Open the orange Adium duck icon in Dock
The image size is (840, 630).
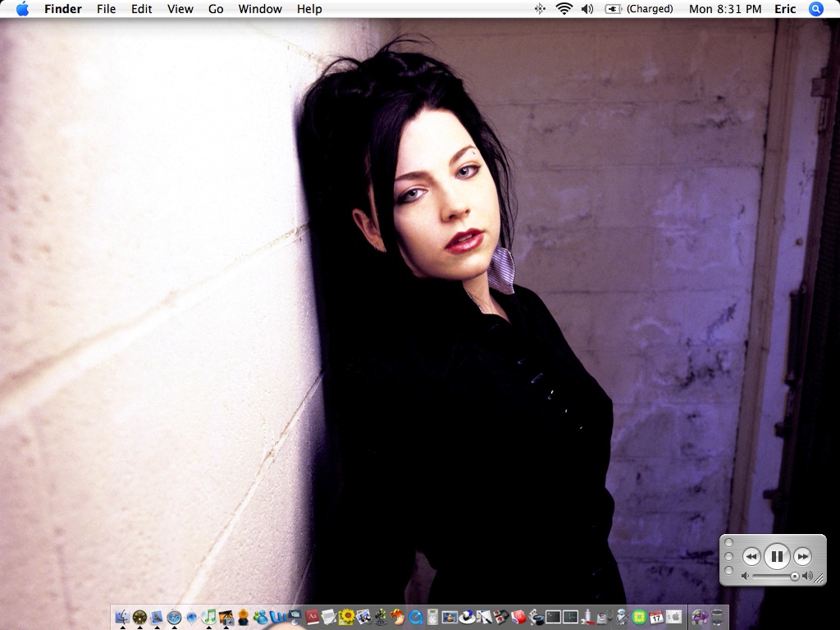(243, 617)
